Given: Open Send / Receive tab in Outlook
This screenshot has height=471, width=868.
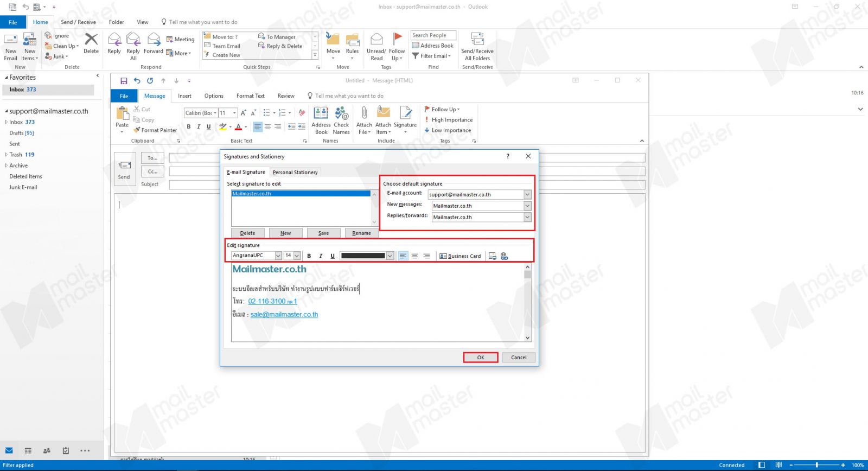Looking at the screenshot, I should coord(78,22).
